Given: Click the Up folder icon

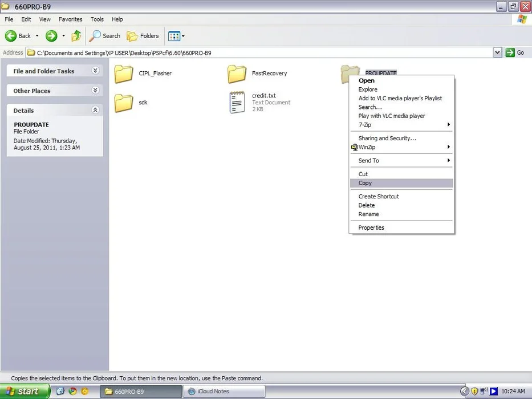Looking at the screenshot, I should pyautogui.click(x=76, y=36).
